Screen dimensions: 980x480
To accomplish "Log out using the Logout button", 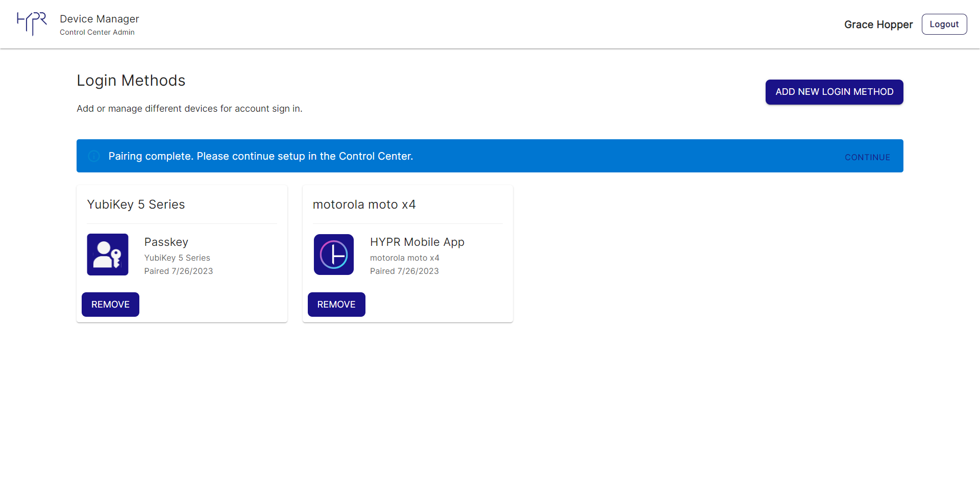I will point(944,24).
